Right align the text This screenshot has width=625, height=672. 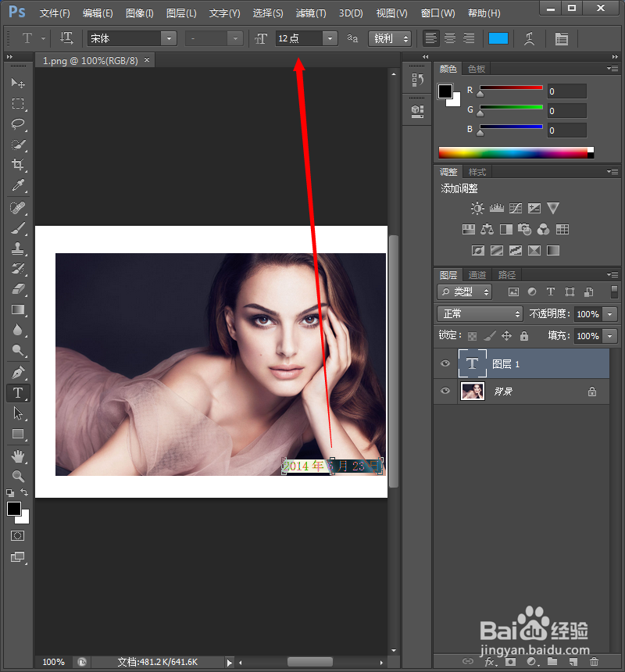469,38
